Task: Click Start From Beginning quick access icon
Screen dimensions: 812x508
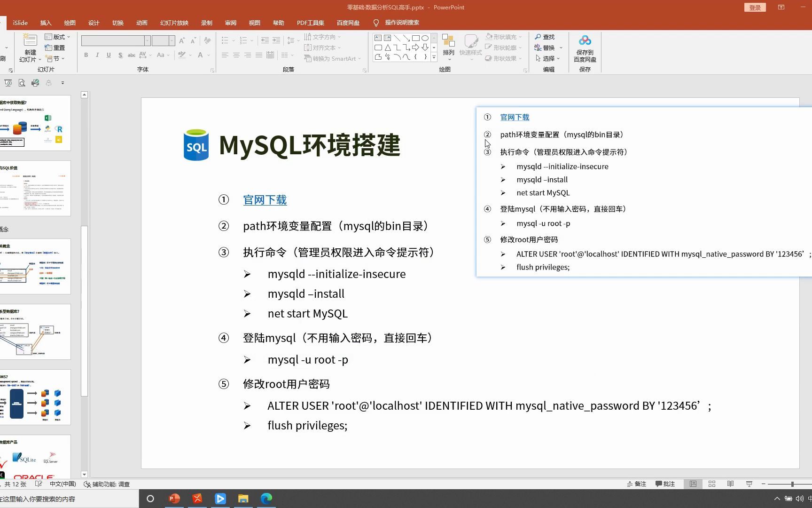Action: pyautogui.click(x=8, y=83)
